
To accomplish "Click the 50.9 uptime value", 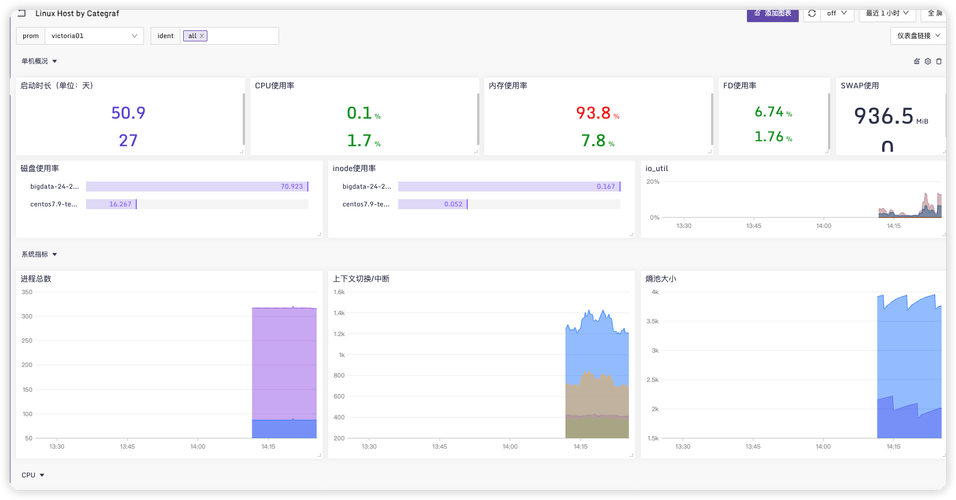I will pyautogui.click(x=128, y=113).
